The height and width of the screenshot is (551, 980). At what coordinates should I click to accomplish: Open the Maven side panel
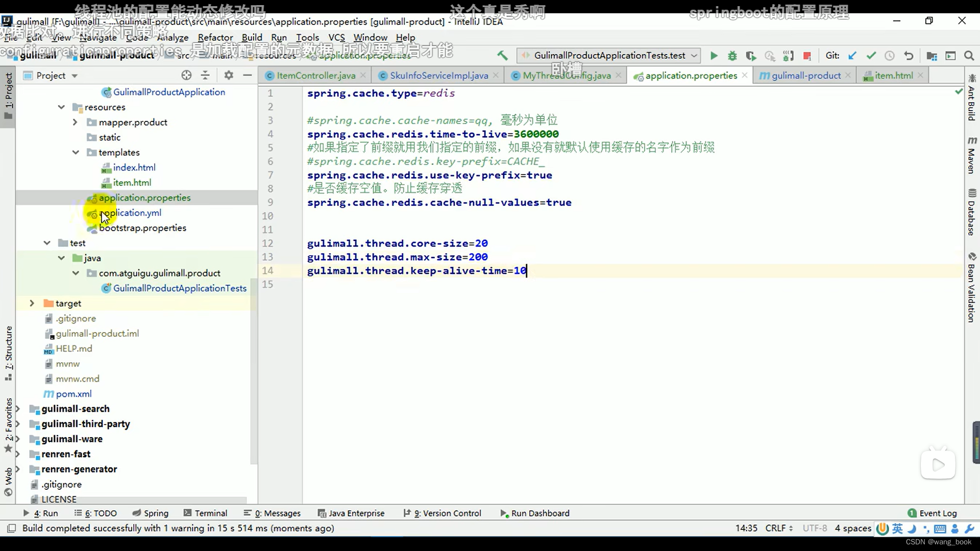[972, 155]
